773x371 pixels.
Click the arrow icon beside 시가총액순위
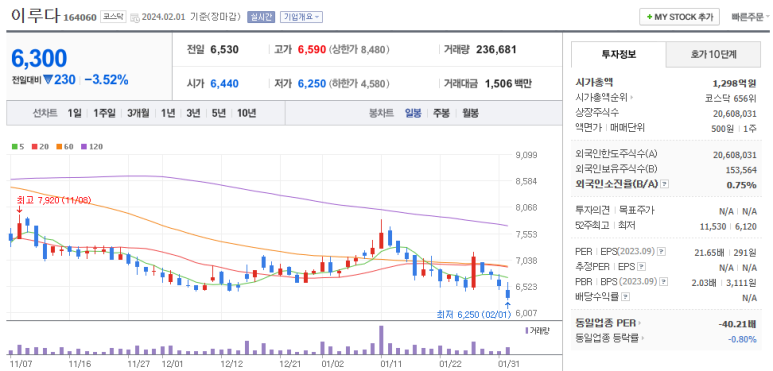click(632, 98)
